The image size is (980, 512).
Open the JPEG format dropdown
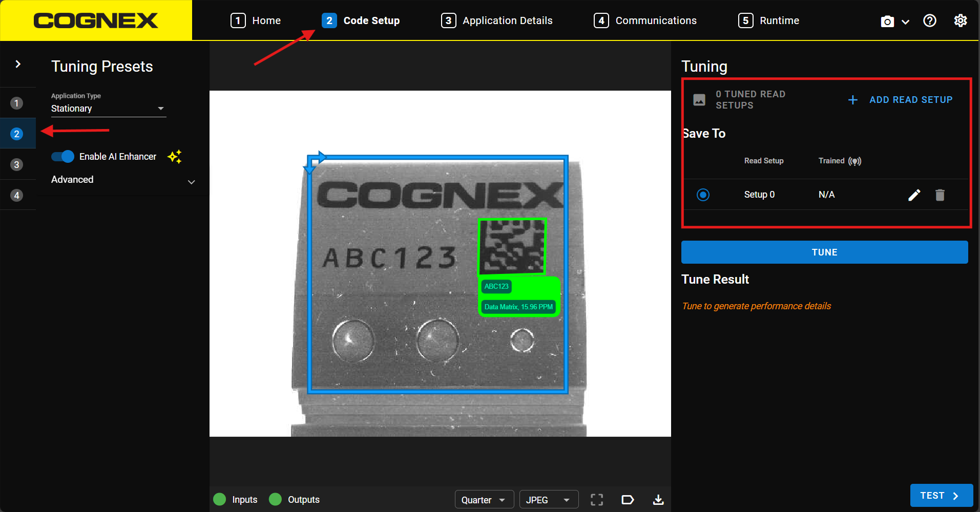pyautogui.click(x=548, y=500)
